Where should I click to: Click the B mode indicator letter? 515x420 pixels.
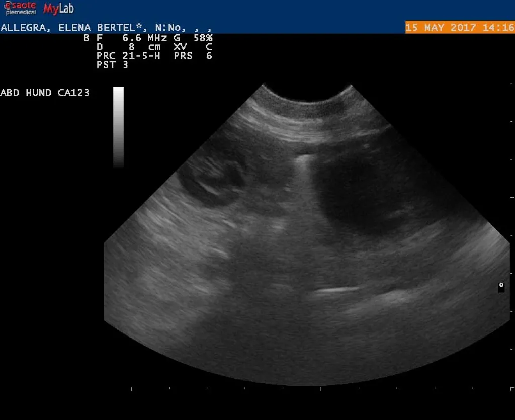pyautogui.click(x=87, y=38)
